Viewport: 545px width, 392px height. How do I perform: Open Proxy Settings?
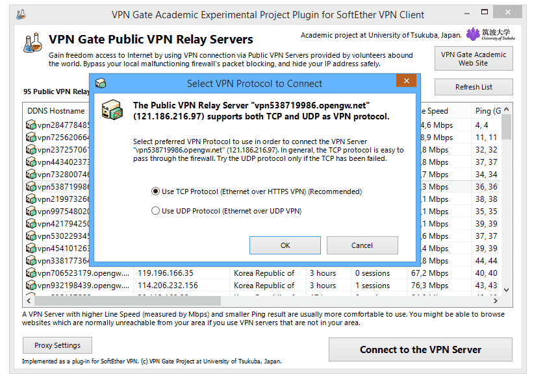[x=57, y=345]
